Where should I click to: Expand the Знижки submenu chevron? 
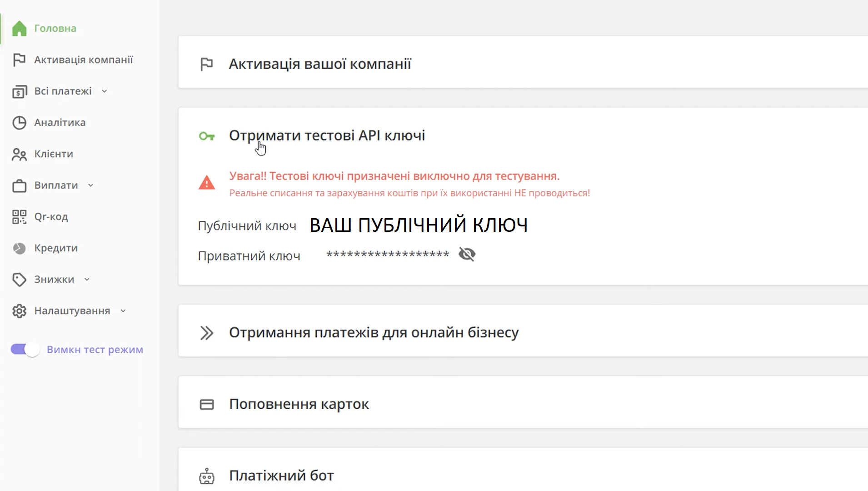[x=87, y=280]
